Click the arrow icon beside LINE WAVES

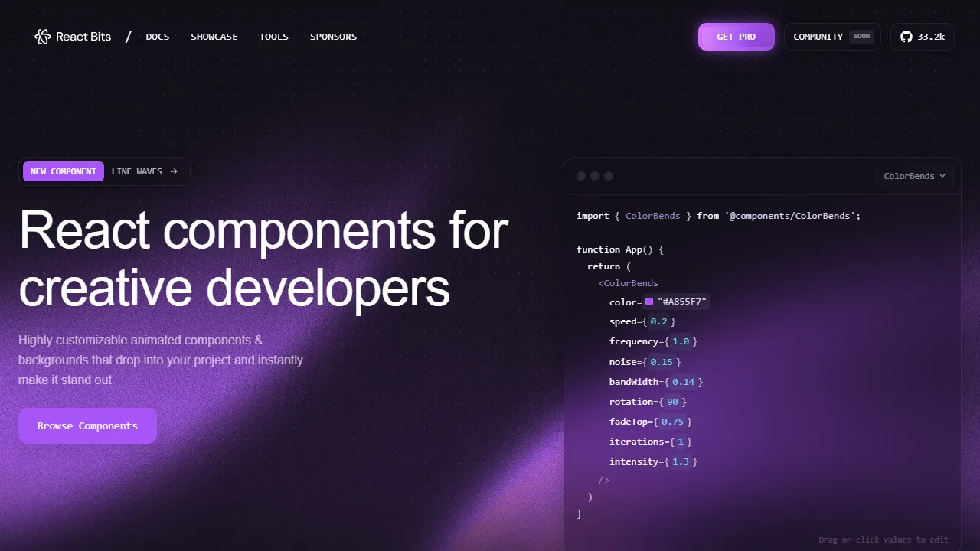tap(174, 171)
